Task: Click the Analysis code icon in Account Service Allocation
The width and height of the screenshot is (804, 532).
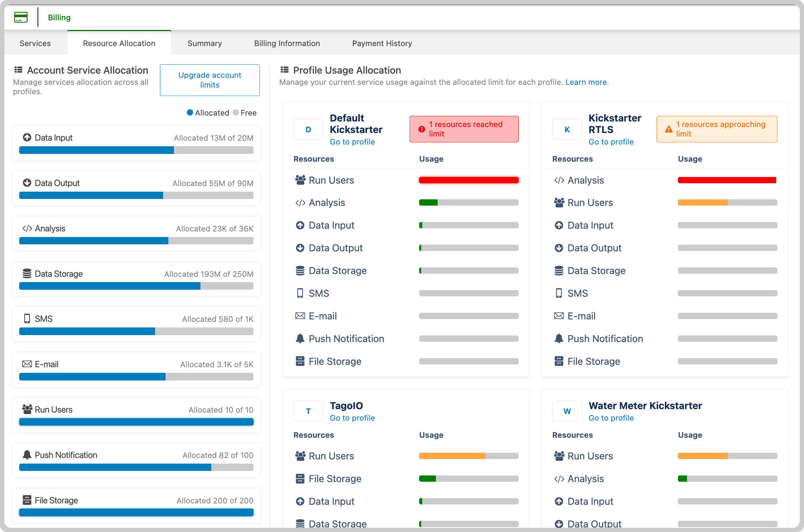Action: coord(27,228)
